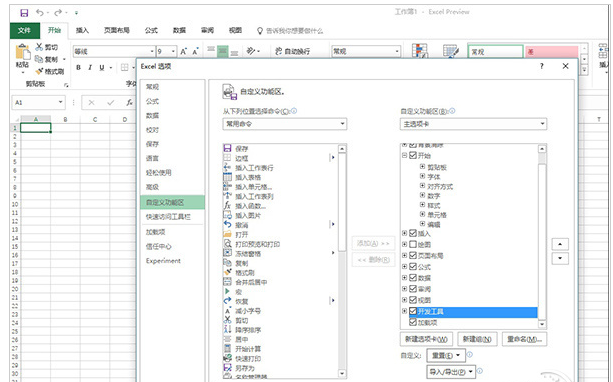613x382 pixels.
Task: Uncheck the 页面布局 tab checkbox
Action: 413,255
